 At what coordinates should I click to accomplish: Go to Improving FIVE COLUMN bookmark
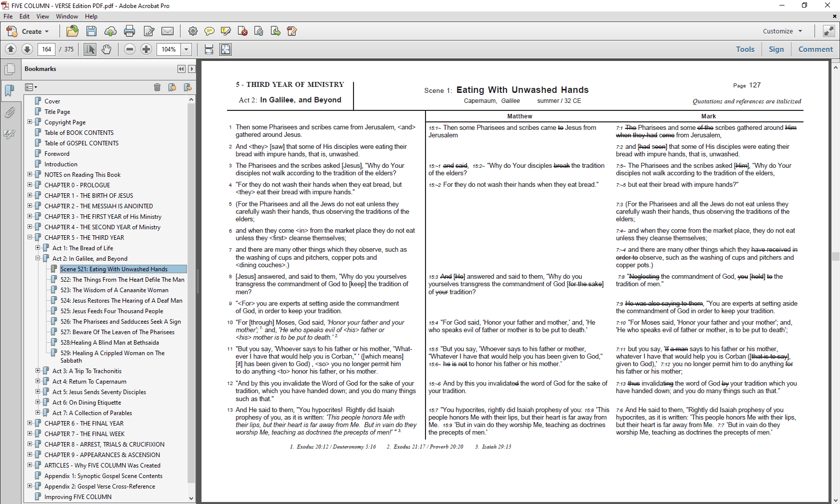coord(78,497)
